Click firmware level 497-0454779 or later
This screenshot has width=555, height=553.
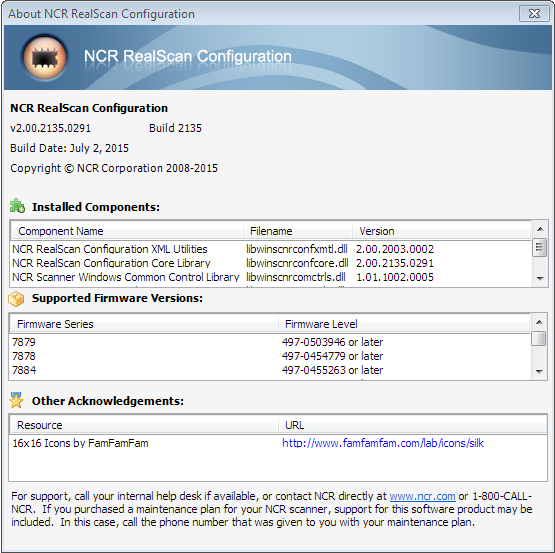click(x=332, y=356)
